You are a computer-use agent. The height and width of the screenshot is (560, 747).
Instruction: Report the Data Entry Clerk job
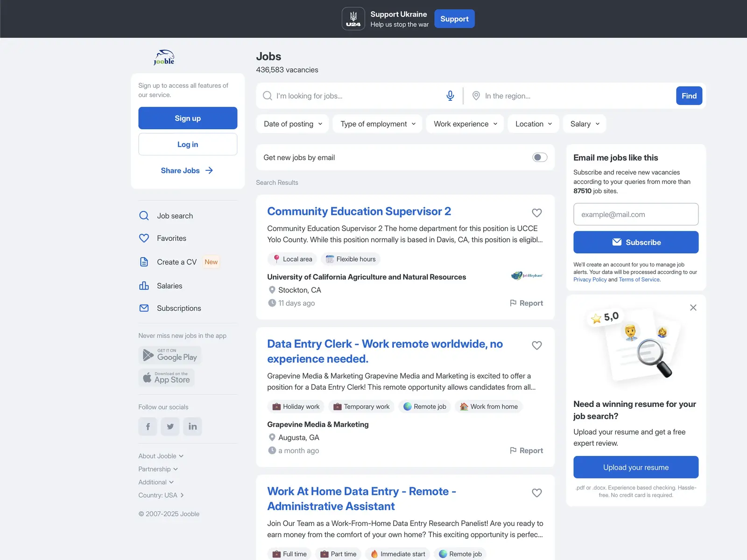(x=526, y=450)
